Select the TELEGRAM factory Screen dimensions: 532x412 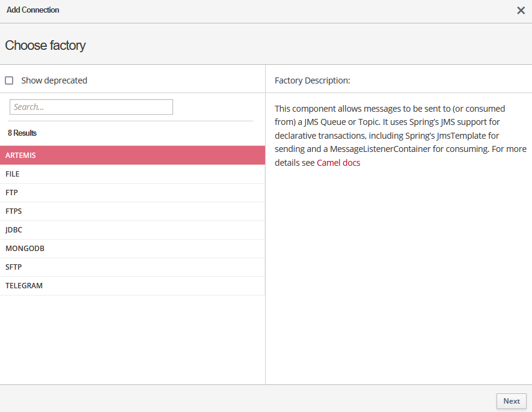coord(132,286)
